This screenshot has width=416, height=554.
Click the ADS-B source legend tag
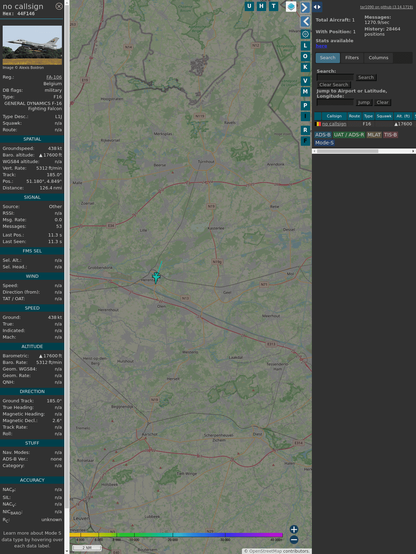(x=323, y=135)
